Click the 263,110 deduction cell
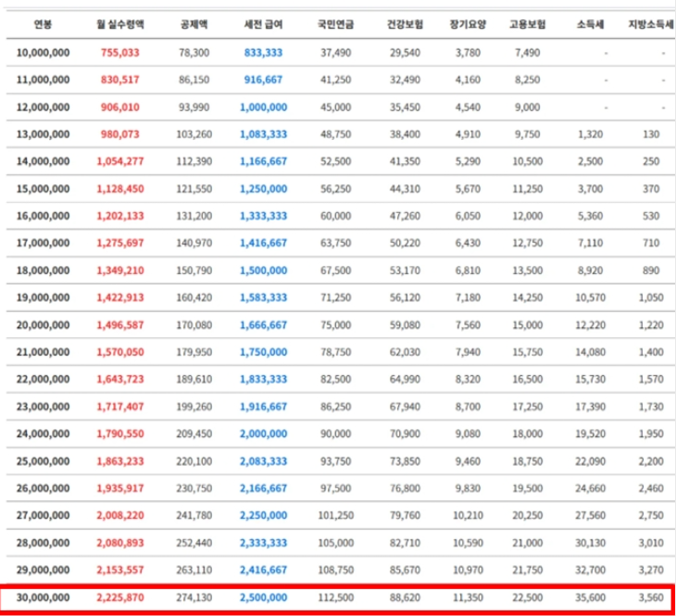 click(x=194, y=570)
